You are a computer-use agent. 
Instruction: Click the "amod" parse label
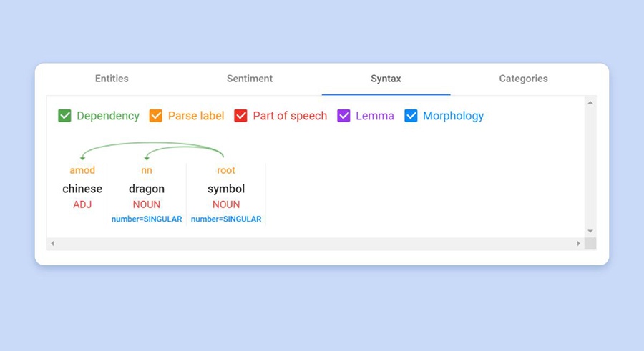(82, 170)
